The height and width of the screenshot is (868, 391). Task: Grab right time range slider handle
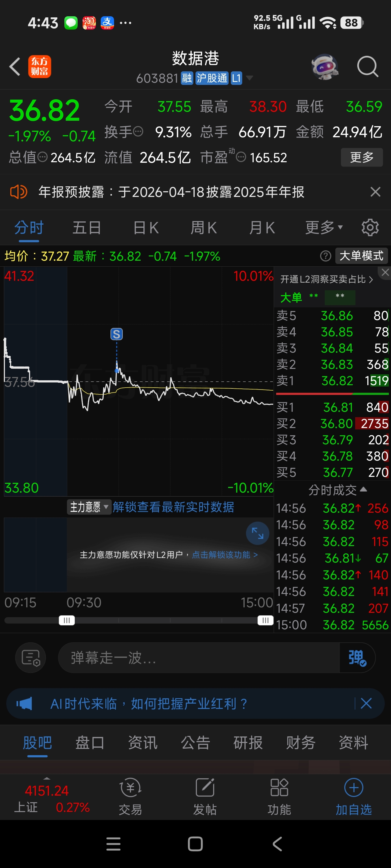pos(265,620)
